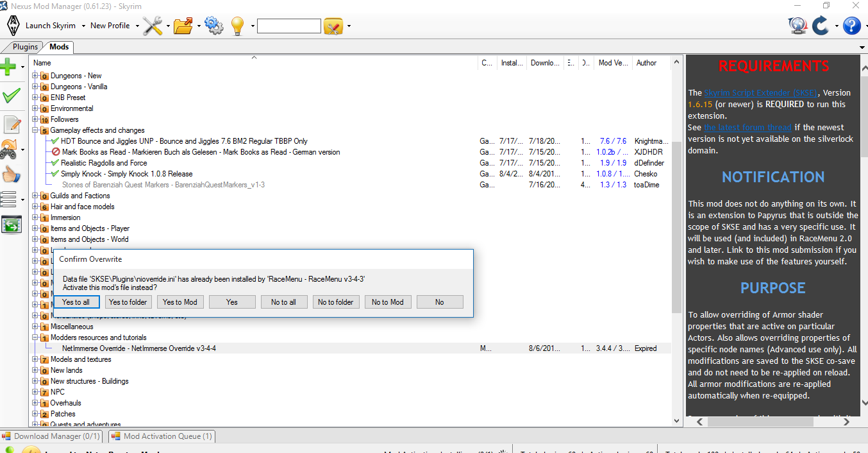The image size is (868, 453).
Task: Toggle the Mark Books as Read disabled status icon
Action: tap(56, 152)
